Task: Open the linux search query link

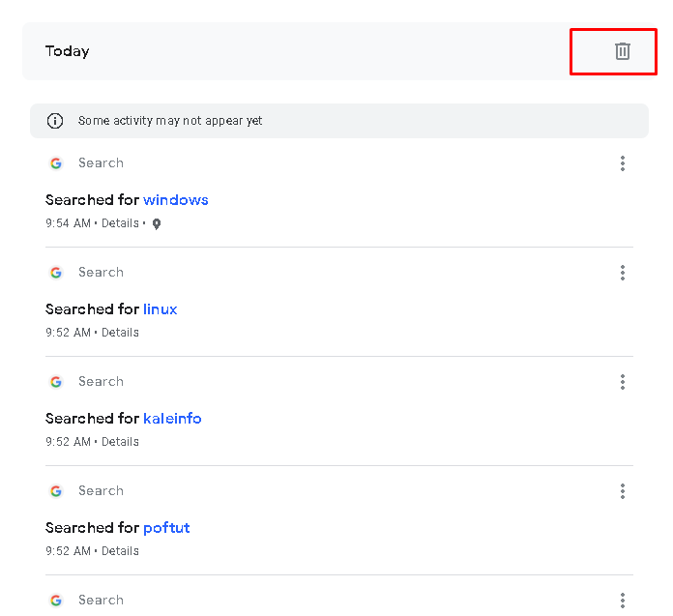Action: [x=161, y=309]
